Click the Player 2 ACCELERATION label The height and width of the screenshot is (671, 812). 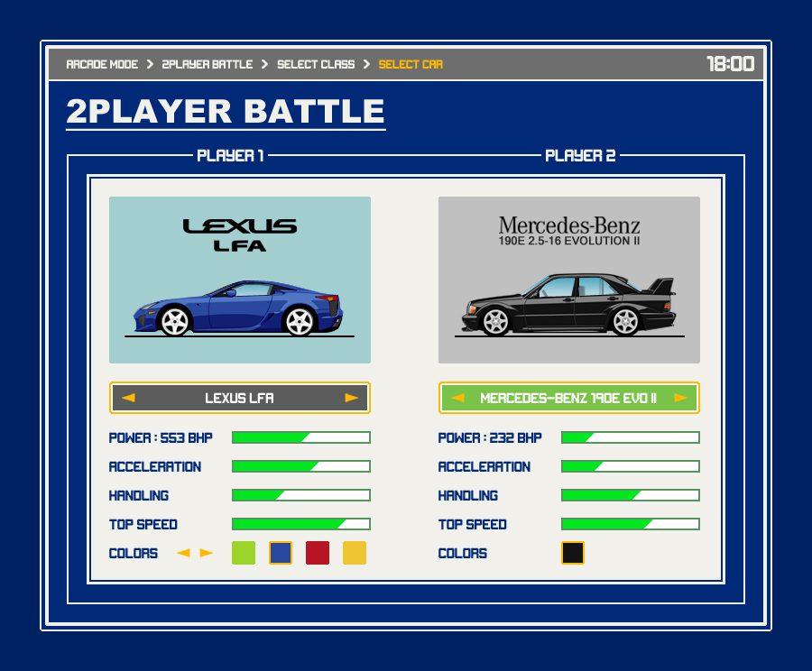(484, 467)
